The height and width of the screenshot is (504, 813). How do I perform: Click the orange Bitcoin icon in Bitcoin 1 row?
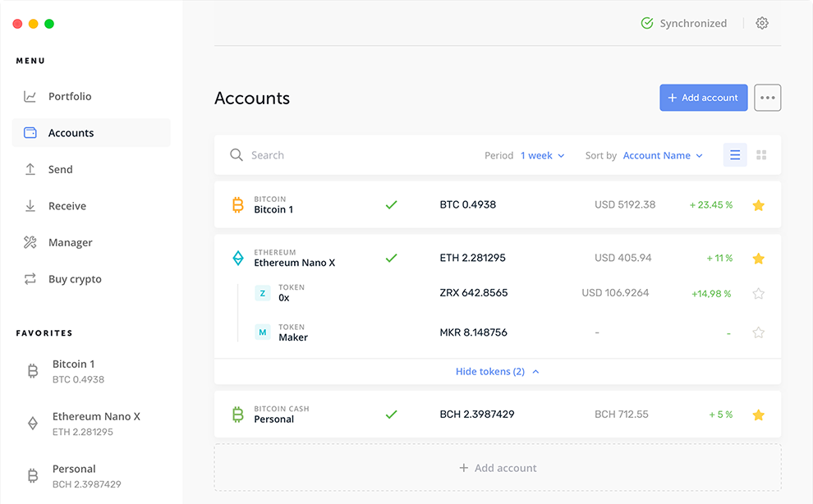point(238,205)
